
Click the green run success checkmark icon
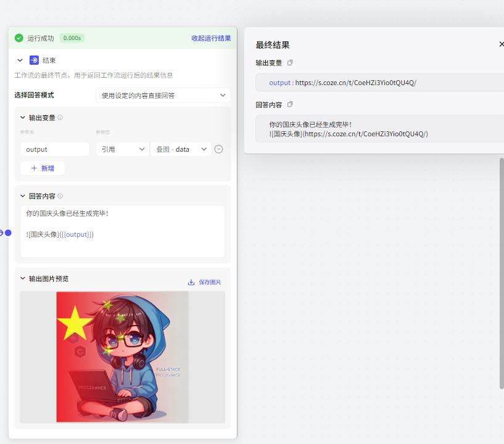[x=19, y=38]
